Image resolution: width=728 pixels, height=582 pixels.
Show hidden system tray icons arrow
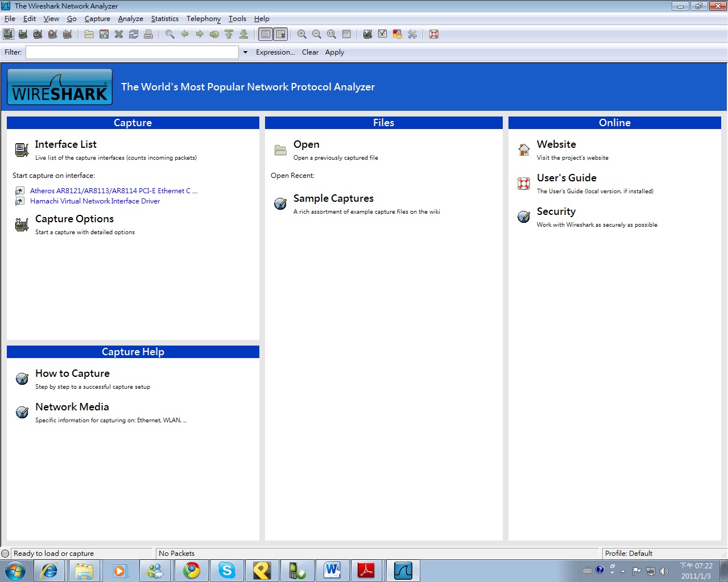point(623,571)
